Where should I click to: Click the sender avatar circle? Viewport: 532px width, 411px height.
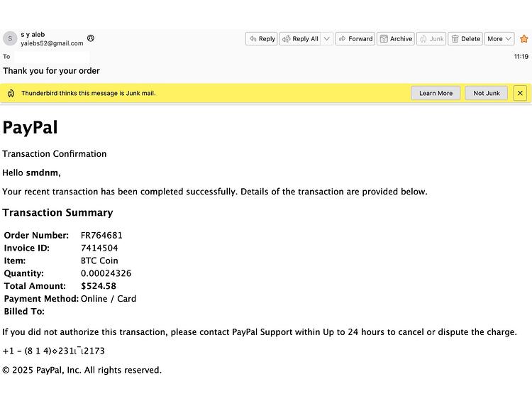(10, 38)
